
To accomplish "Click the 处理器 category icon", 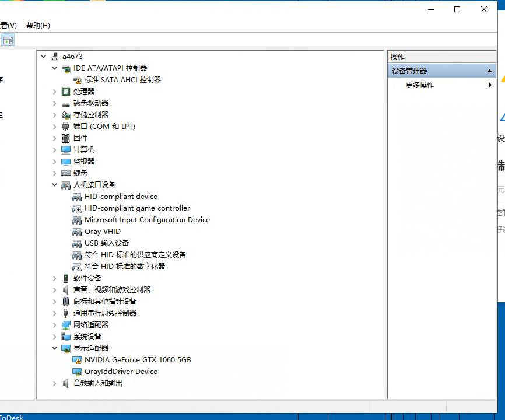I will (x=66, y=92).
